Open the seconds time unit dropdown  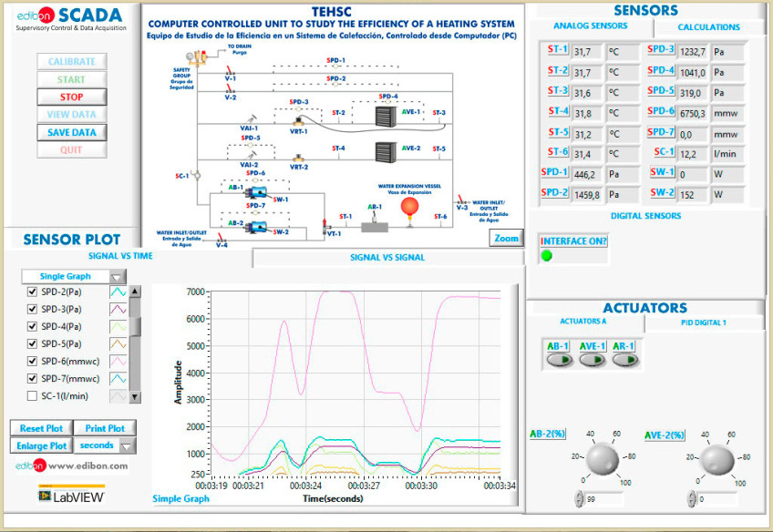tap(105, 445)
